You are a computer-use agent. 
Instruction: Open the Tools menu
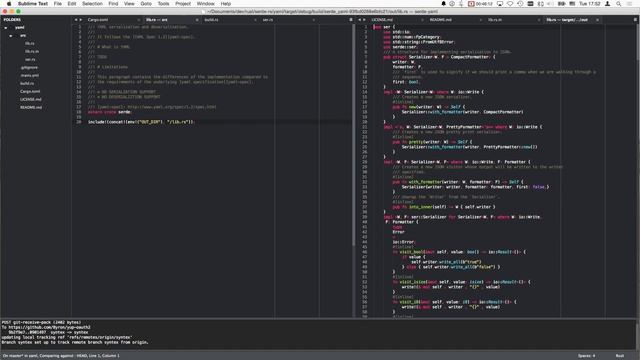[163, 4]
